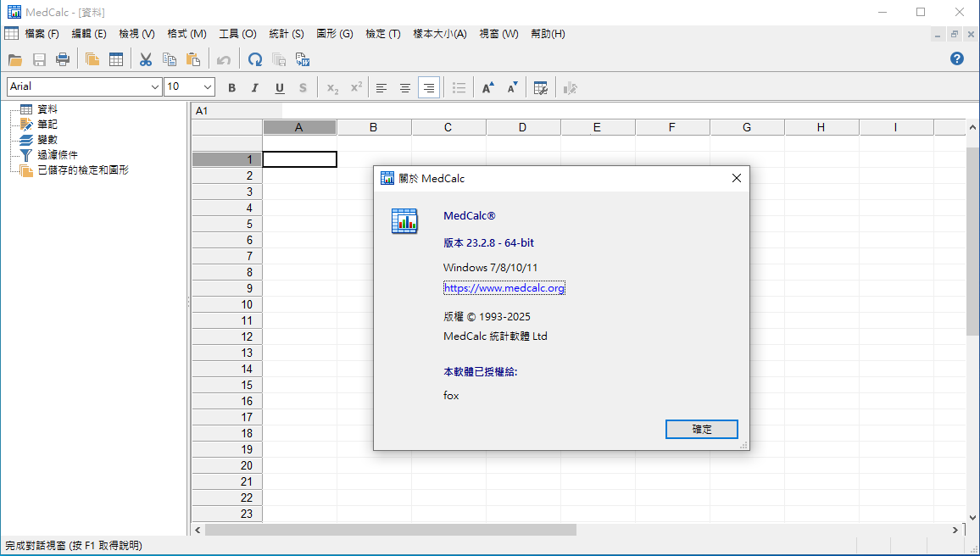This screenshot has height=556, width=980.
Task: Select 筆記 in the contents tree
Action: click(47, 125)
